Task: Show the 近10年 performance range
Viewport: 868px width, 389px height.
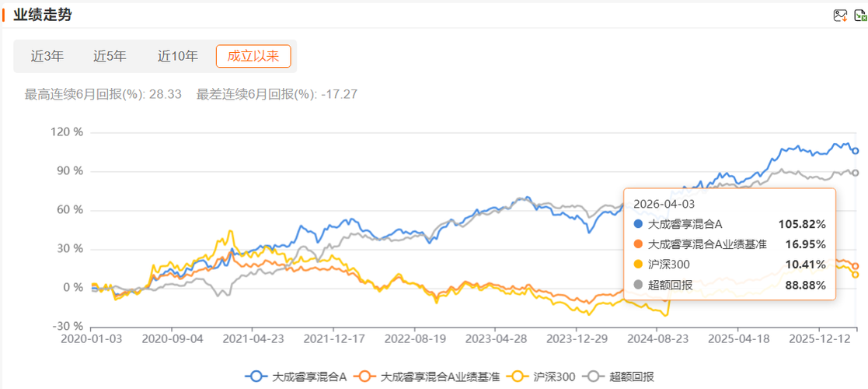Action: (x=178, y=56)
